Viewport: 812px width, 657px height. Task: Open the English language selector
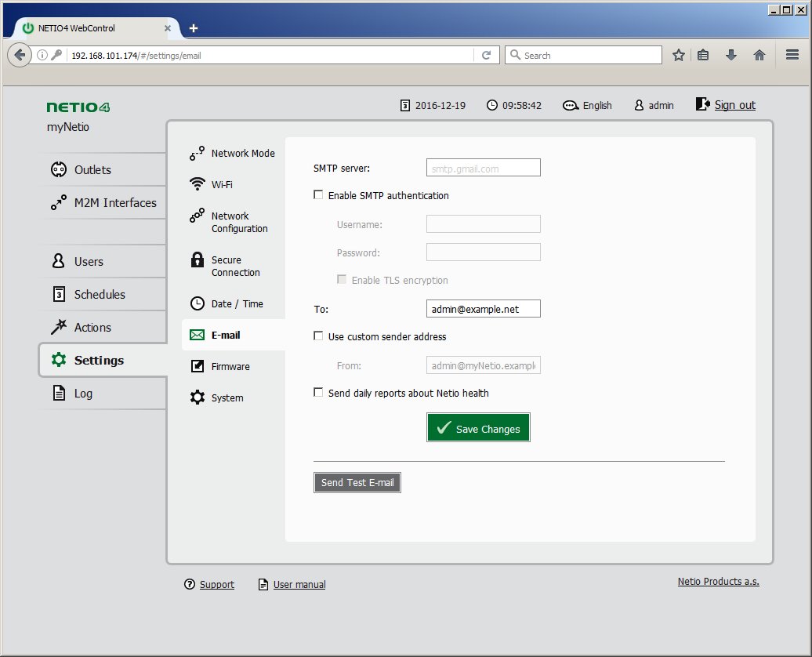588,105
